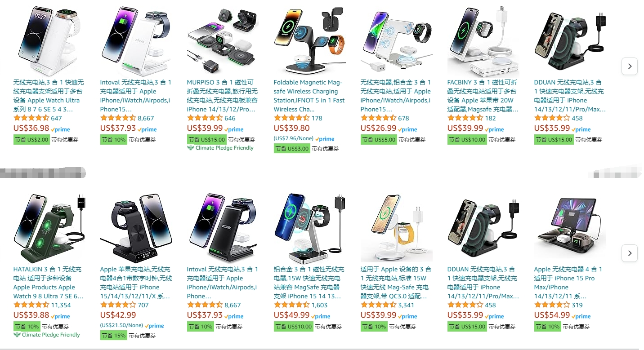
Task: Advance the bottom product carousel with right arrow
Action: pyautogui.click(x=629, y=253)
